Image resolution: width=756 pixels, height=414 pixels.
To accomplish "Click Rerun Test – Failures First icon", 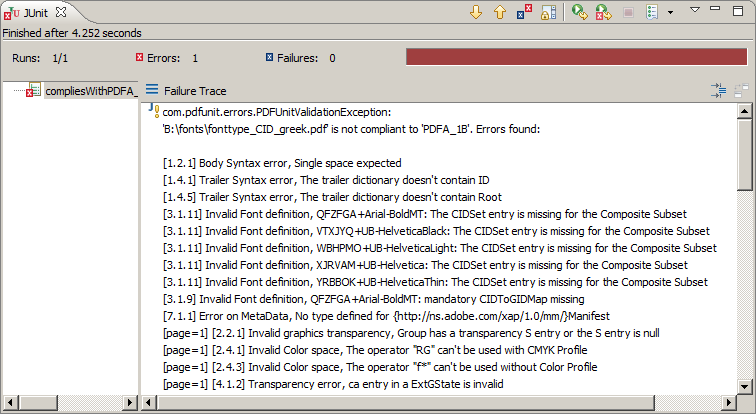I will [x=604, y=12].
